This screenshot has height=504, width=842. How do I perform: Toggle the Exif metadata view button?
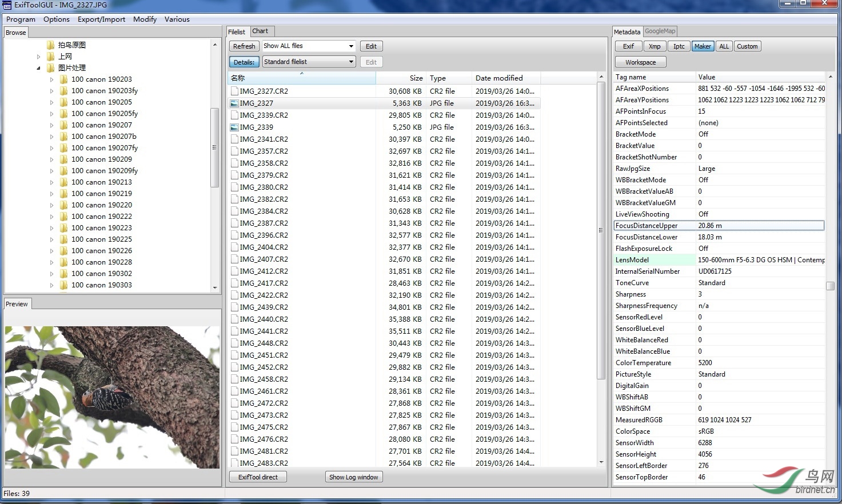[628, 46]
